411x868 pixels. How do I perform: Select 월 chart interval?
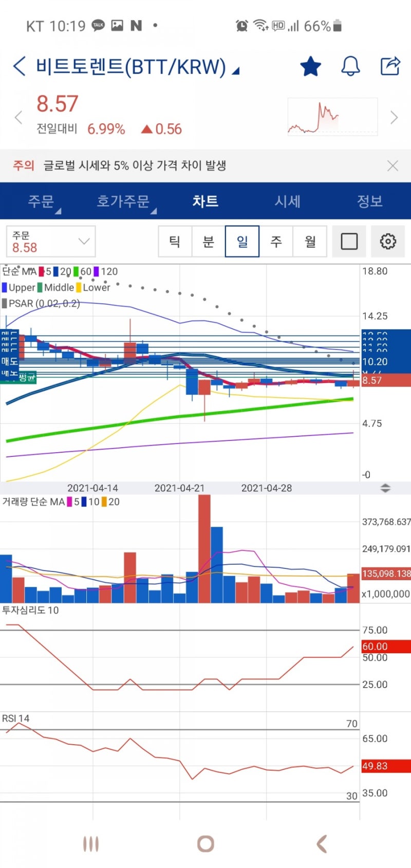(x=310, y=241)
